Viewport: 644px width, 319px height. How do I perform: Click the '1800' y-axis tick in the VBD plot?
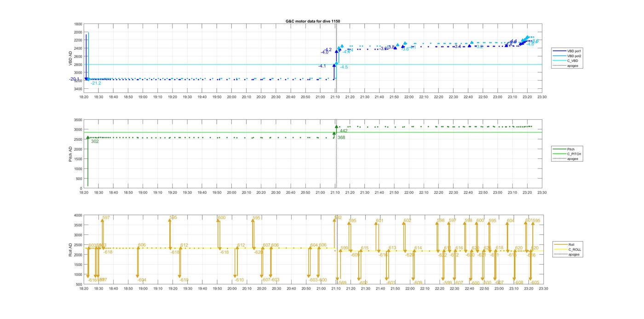78,24
